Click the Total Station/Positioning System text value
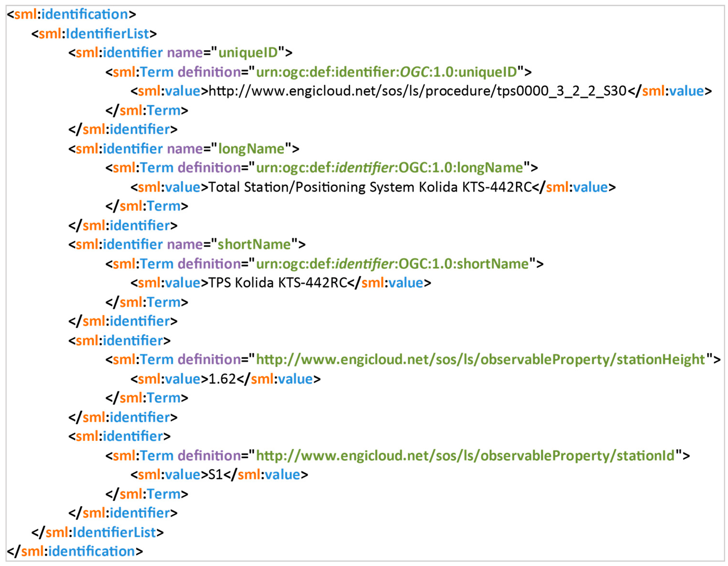Viewport: 728px width, 566px height. coord(370,187)
